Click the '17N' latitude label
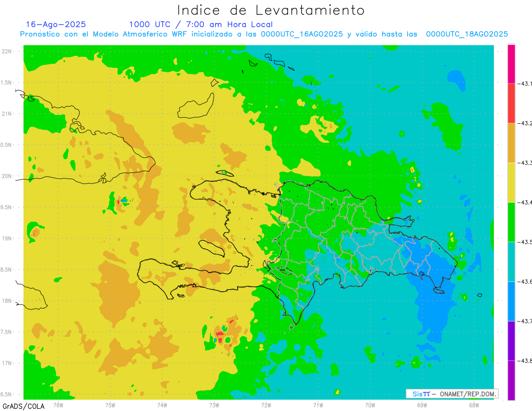 coord(7,363)
